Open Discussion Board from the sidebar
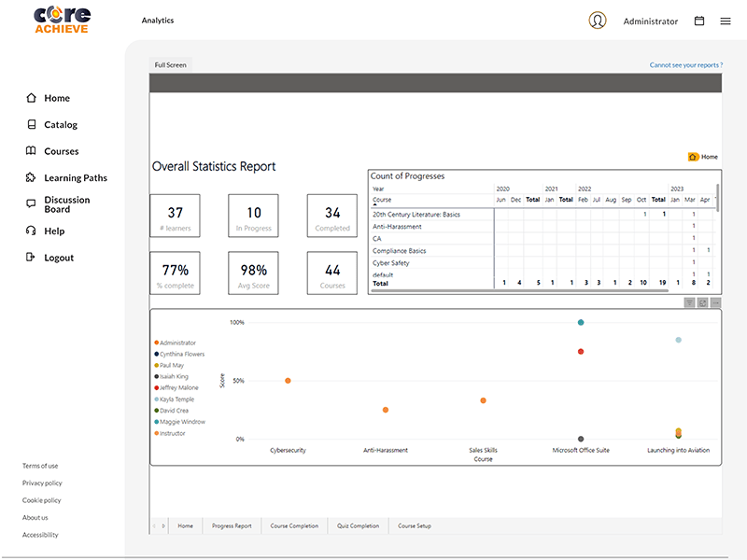 66,204
